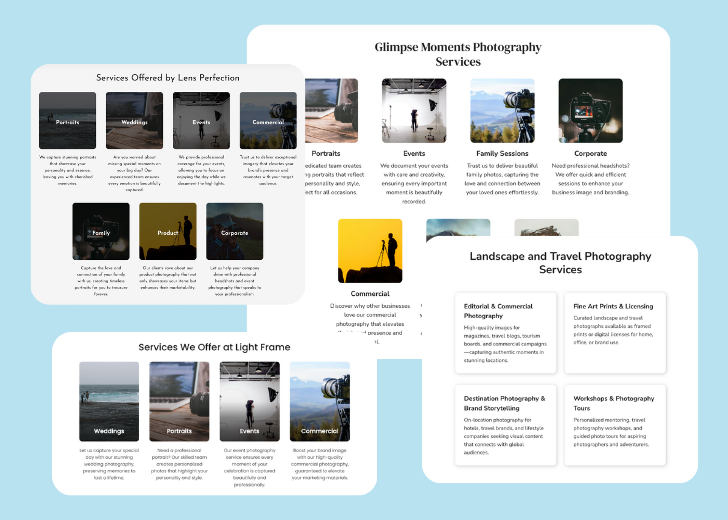Open the Weddings card in Light Frame panel
728x520 pixels.
109,402
